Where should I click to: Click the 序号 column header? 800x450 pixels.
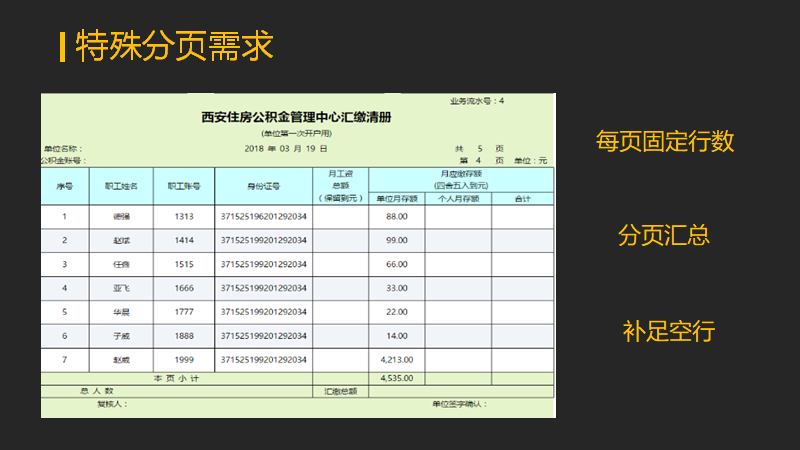65,186
